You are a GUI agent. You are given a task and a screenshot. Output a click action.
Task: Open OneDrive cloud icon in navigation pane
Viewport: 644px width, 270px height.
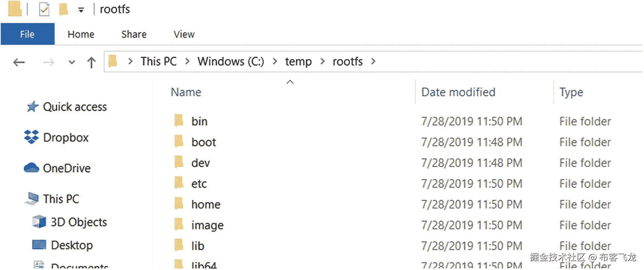click(31, 168)
